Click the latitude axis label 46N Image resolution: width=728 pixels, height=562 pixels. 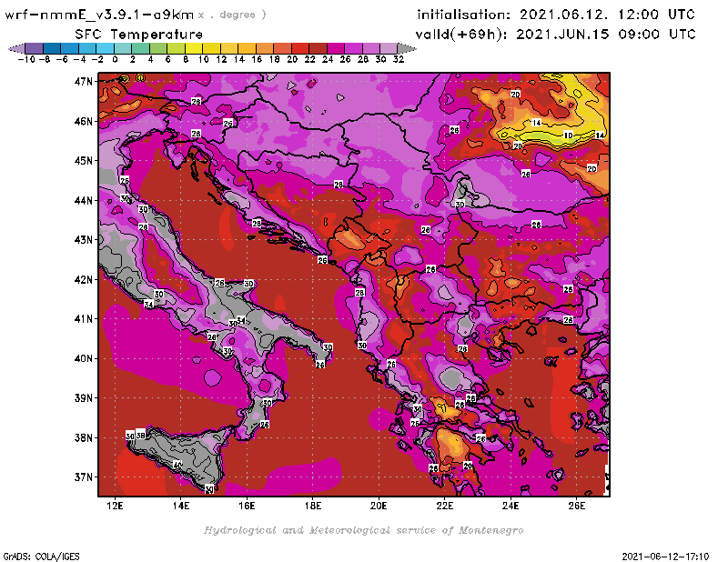[84, 121]
